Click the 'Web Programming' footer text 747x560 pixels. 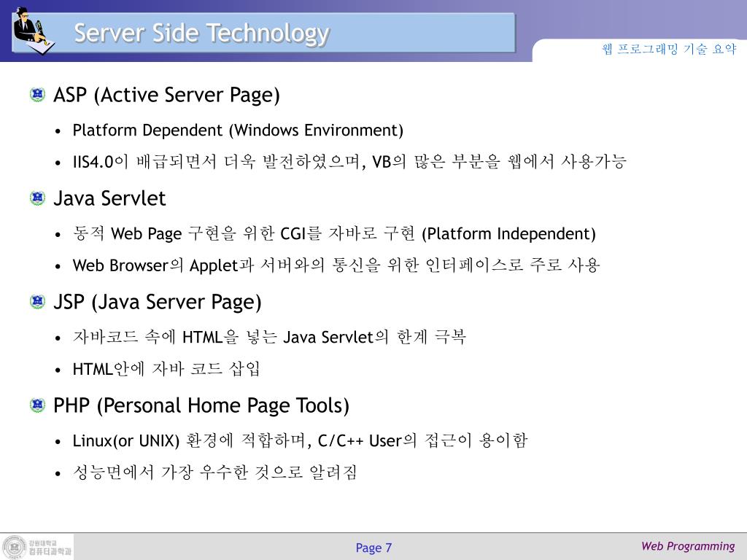click(x=688, y=546)
